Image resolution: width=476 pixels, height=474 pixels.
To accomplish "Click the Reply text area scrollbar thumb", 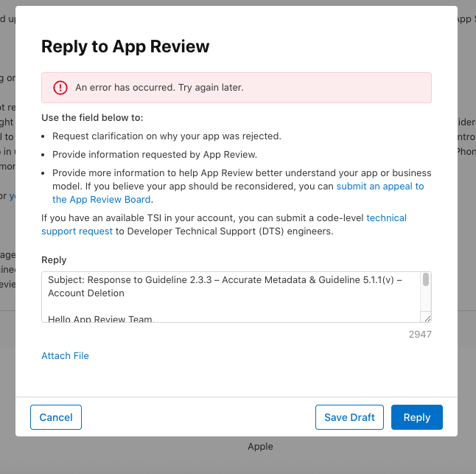I will pyautogui.click(x=426, y=279).
